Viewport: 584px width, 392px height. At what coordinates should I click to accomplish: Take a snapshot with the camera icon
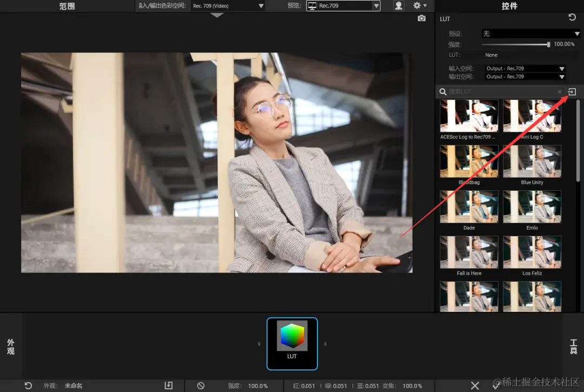pyautogui.click(x=422, y=18)
